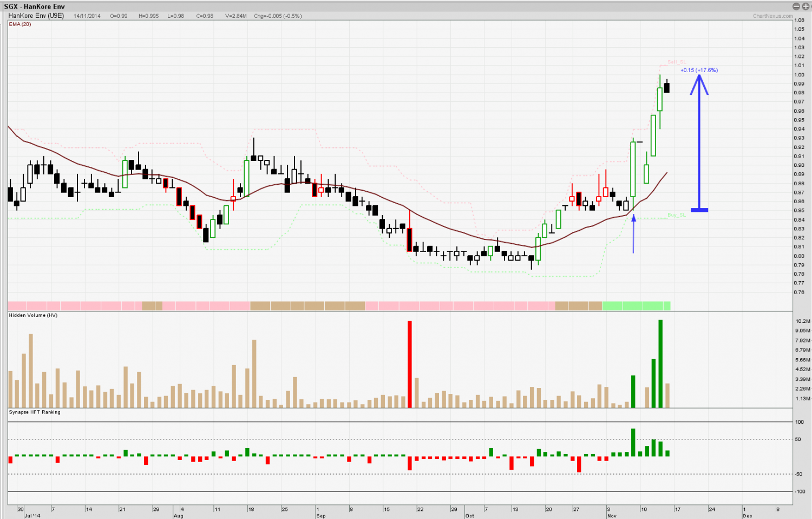
Task: Click the minus zoom-out icon in header
Action: (796, 7)
